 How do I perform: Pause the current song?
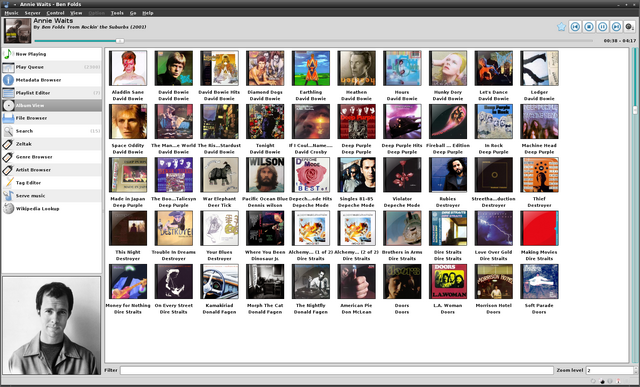[x=602, y=27]
